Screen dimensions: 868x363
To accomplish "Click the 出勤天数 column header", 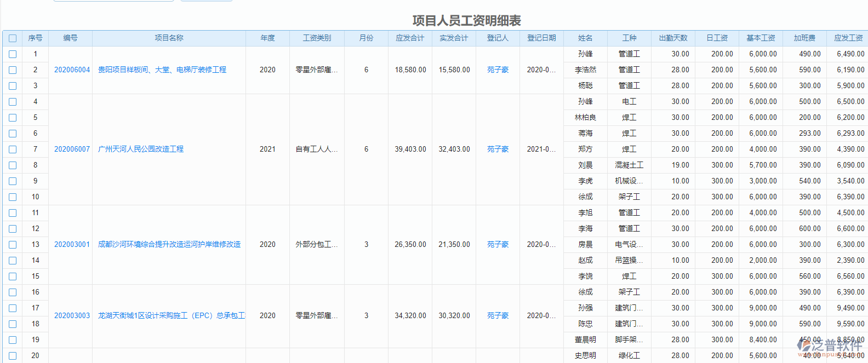I will coord(673,38).
